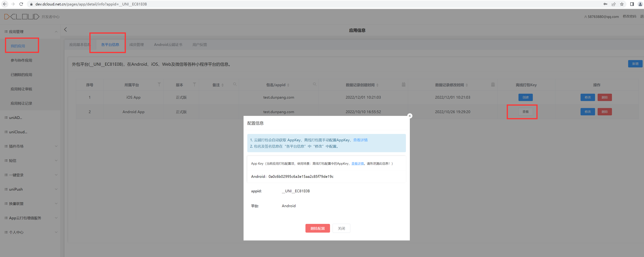Search in the 备注 column

235,84
